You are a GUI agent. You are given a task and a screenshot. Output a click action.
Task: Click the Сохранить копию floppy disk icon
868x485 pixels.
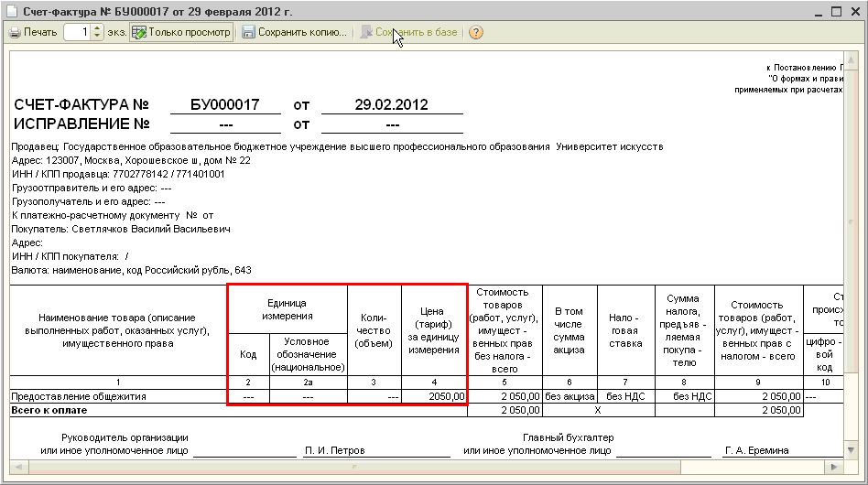click(x=248, y=32)
